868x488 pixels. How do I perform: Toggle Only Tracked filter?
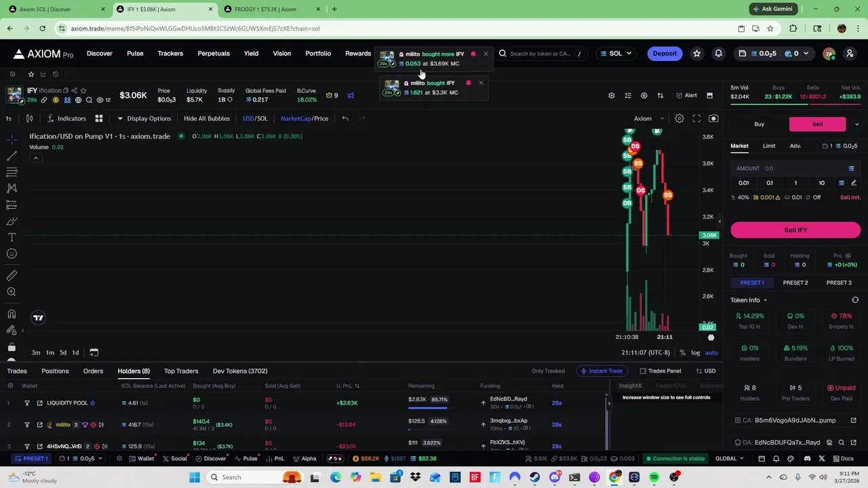tap(548, 371)
